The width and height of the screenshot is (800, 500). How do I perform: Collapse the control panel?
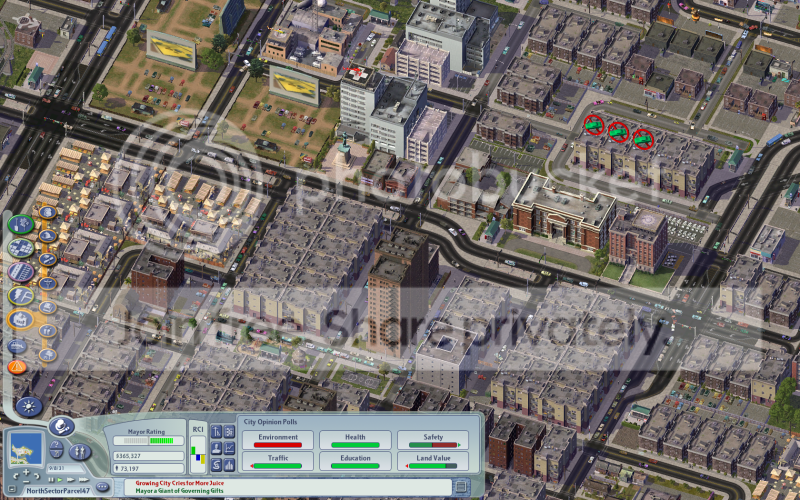(x=12, y=489)
